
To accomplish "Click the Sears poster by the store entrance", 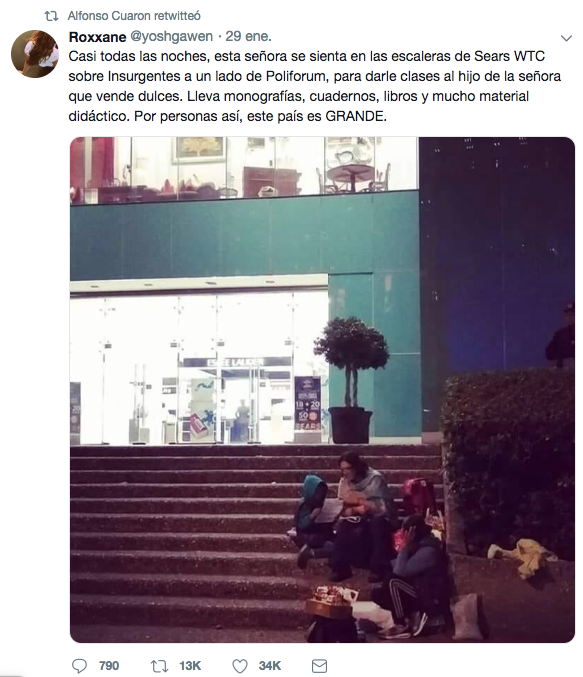I will tap(307, 403).
